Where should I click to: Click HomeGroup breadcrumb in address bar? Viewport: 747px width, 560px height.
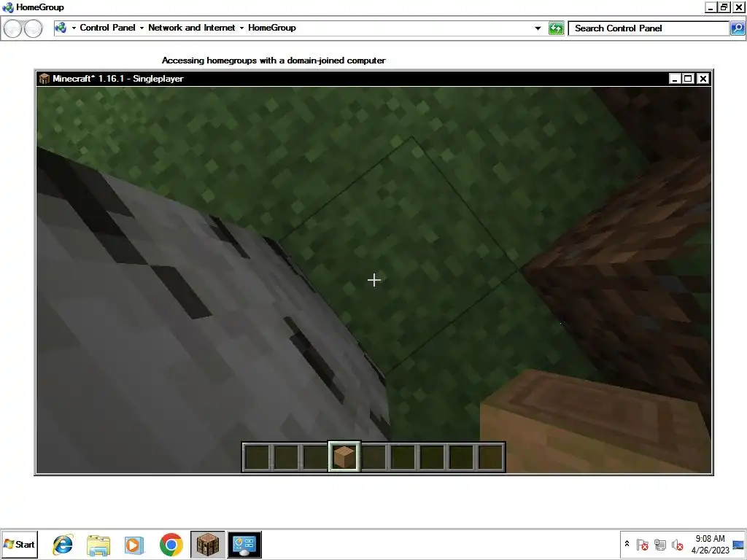(x=271, y=28)
